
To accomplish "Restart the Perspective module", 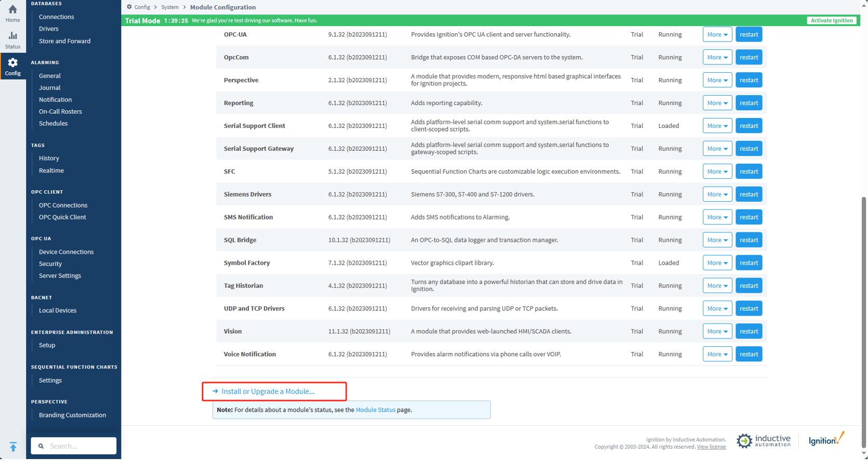I will pos(749,80).
